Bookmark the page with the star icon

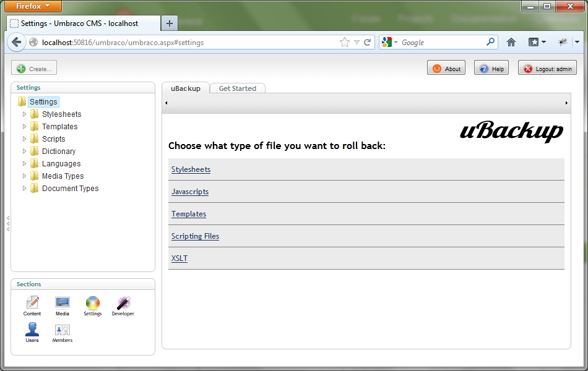tap(344, 42)
